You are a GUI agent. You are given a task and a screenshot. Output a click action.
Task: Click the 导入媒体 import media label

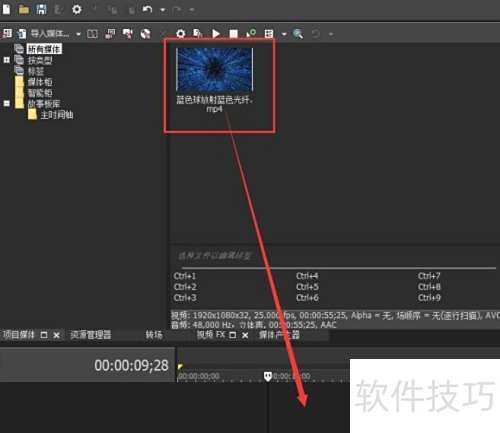pos(50,34)
